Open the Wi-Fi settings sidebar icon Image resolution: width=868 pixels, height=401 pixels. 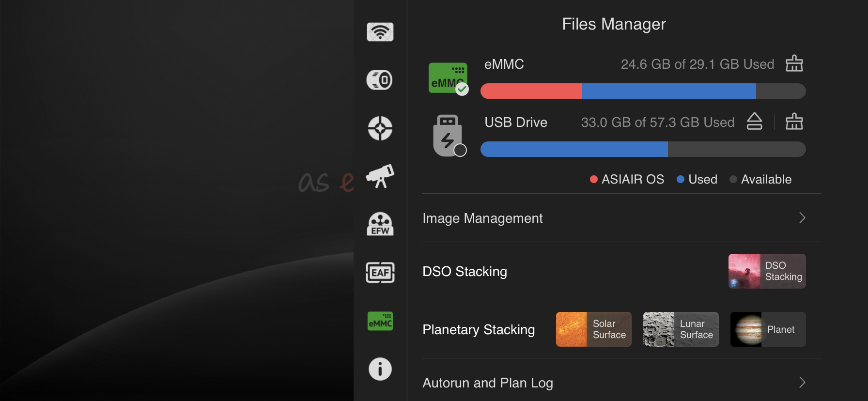click(x=380, y=32)
